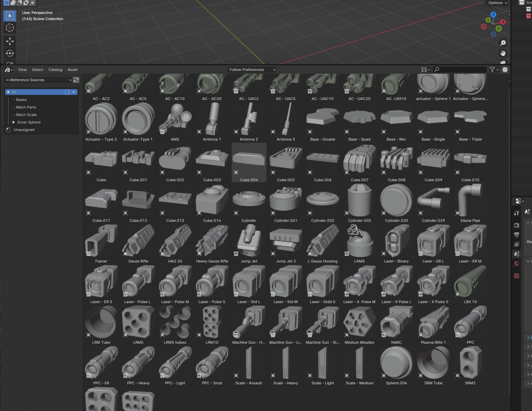This screenshot has height=411, width=532.
Task: Open the ++Reference Sources library dropdown
Action: 38,80
